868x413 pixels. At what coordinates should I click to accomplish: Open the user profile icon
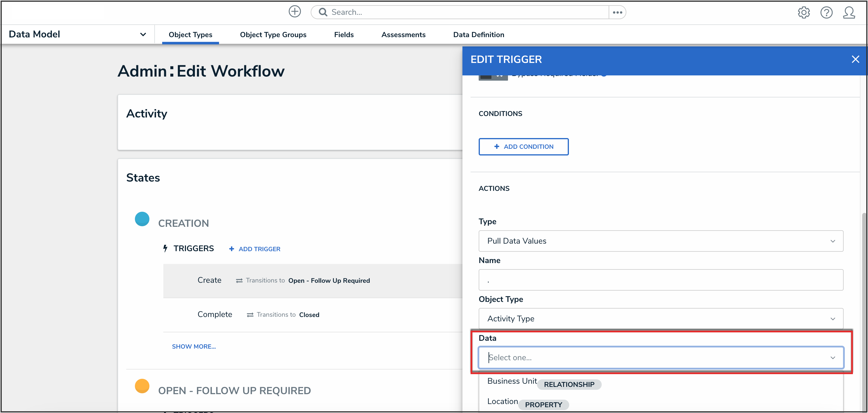tap(849, 12)
